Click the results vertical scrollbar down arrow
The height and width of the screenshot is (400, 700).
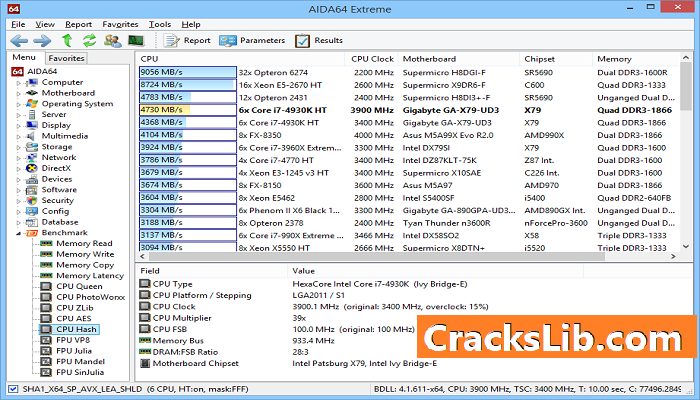coord(686,246)
